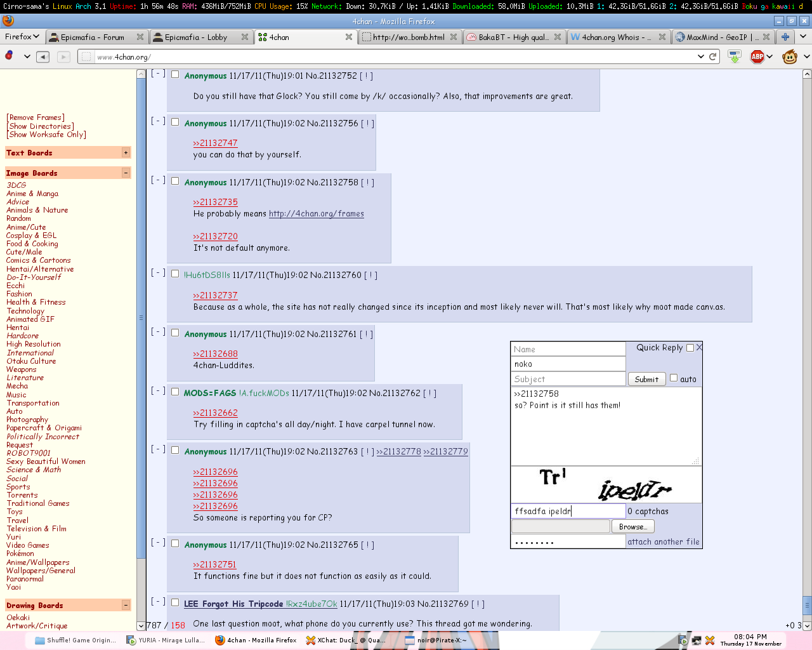The image size is (812, 650).
Task: Click the Browse... file button
Action: 632,526
